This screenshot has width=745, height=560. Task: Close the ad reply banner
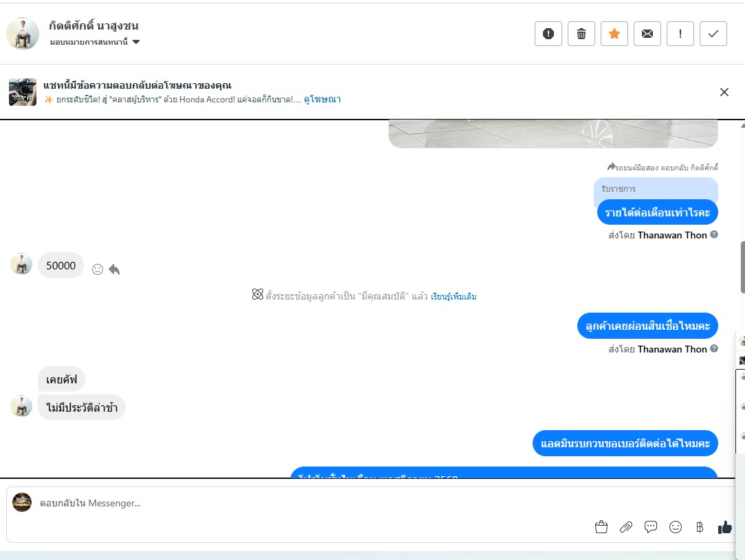point(724,92)
